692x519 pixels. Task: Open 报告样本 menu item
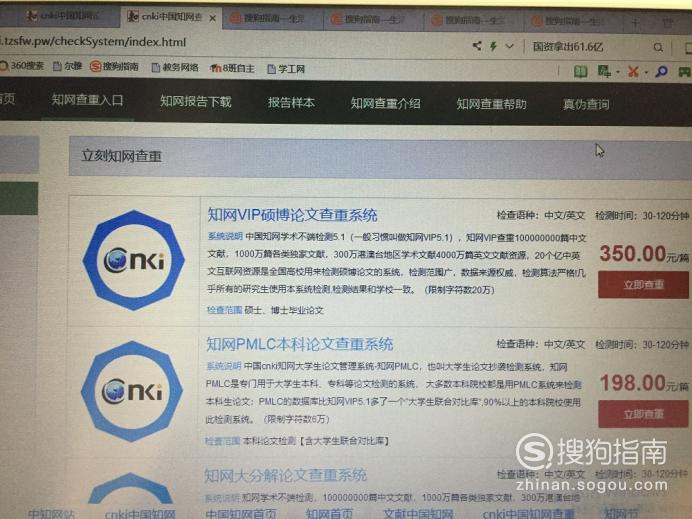click(x=291, y=103)
